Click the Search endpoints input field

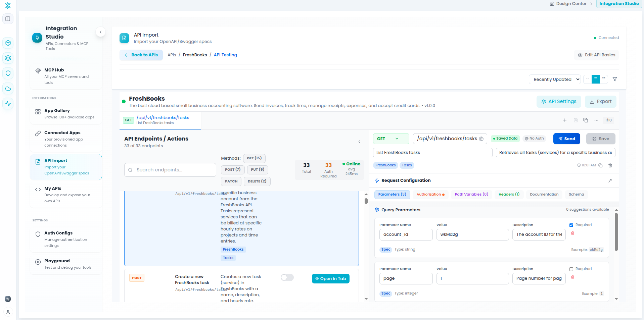[x=170, y=170]
